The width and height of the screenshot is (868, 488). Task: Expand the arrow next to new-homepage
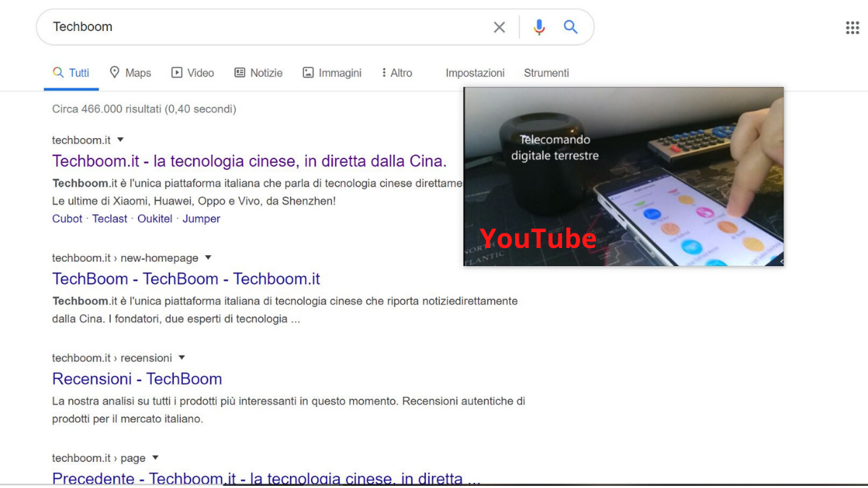208,257
